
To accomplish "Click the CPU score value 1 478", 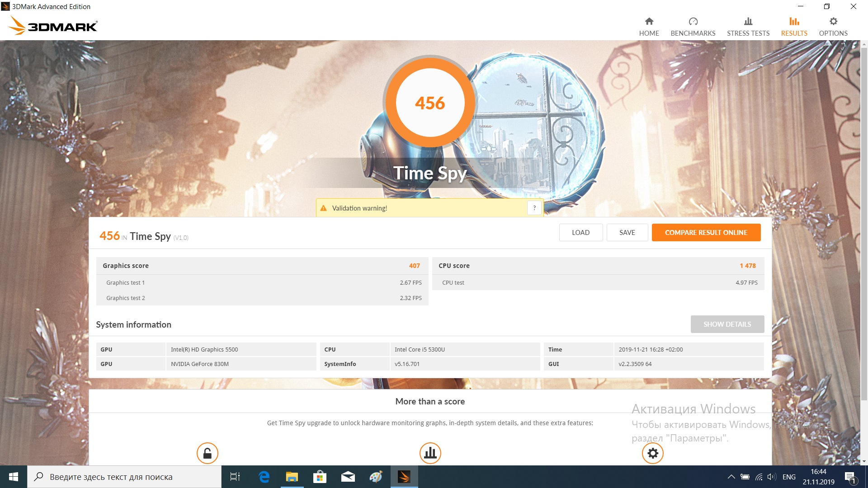I will tap(748, 266).
